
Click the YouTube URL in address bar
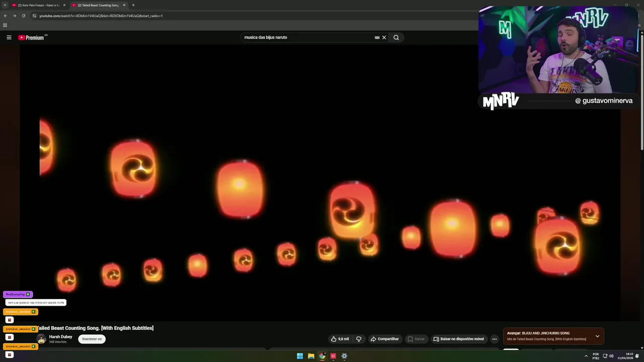(101, 16)
